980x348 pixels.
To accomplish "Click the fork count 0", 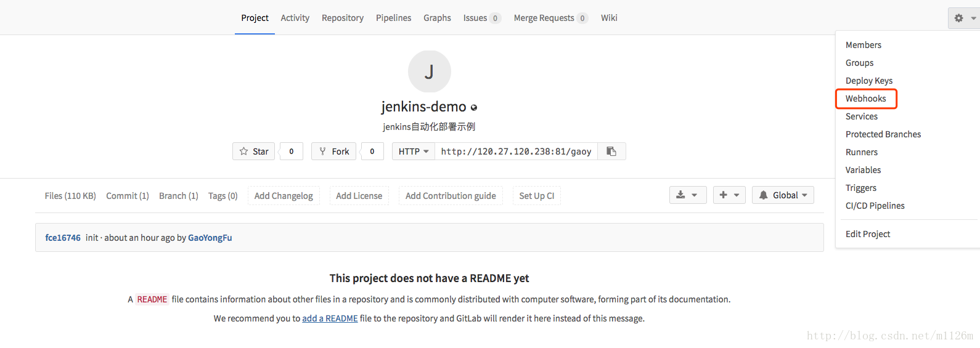I will [372, 152].
